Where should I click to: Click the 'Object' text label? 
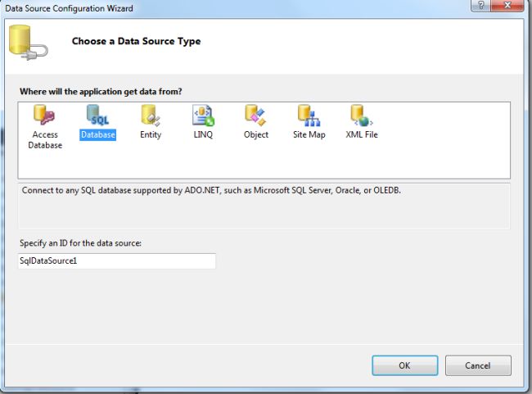[x=256, y=135]
